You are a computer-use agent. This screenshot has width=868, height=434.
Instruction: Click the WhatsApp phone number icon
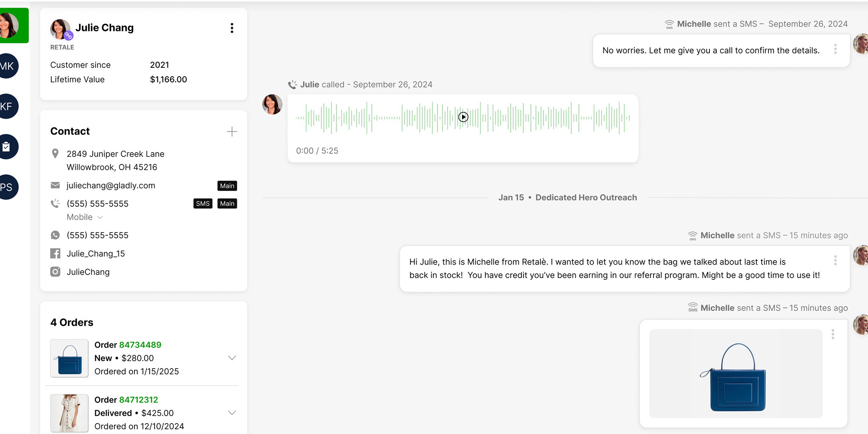pyautogui.click(x=55, y=235)
